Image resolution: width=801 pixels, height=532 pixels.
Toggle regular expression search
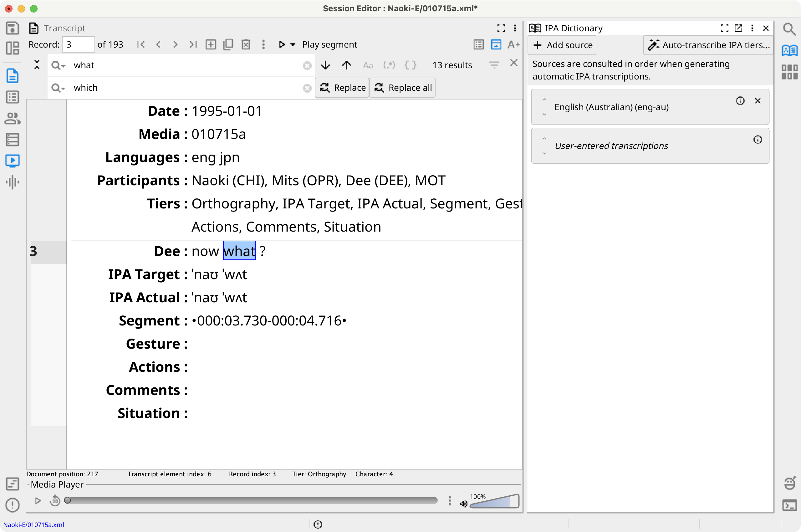click(389, 65)
